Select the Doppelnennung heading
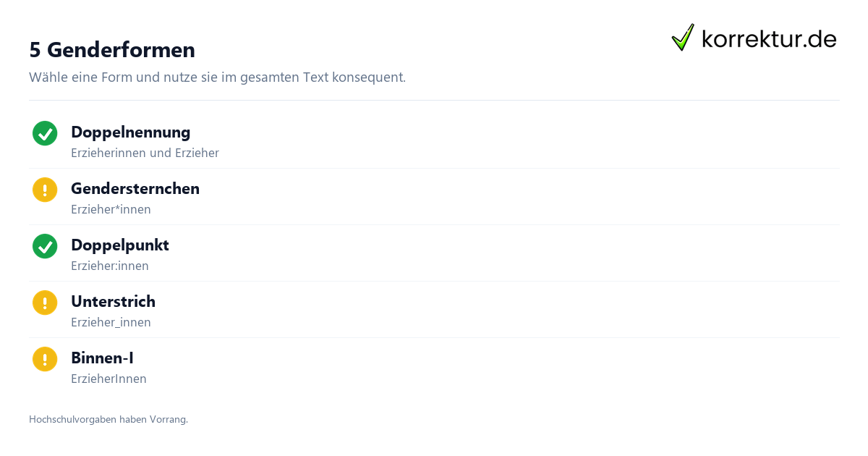Image resolution: width=868 pixels, height=456 pixels. coord(131,132)
